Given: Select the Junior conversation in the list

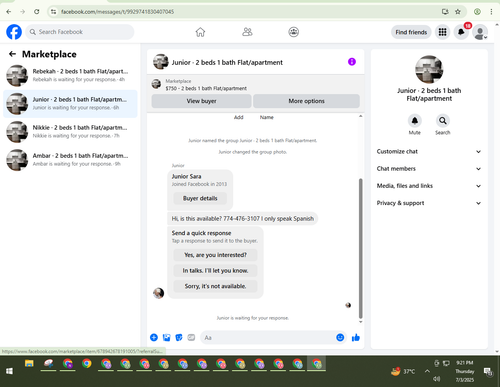Looking at the screenshot, I should point(70,104).
